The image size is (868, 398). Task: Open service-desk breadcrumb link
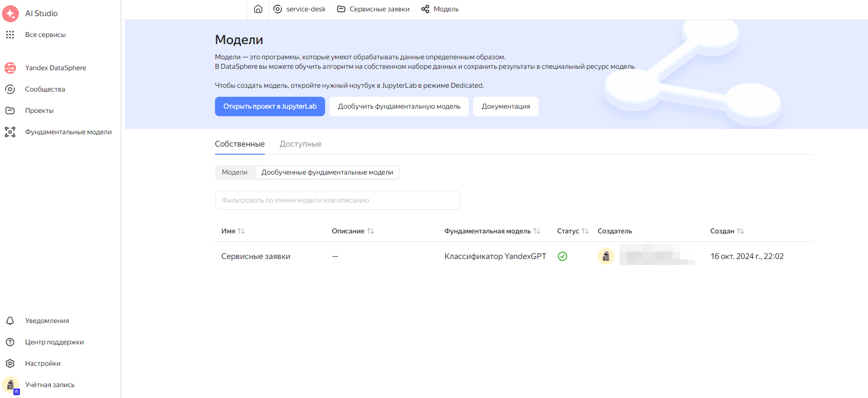306,9
